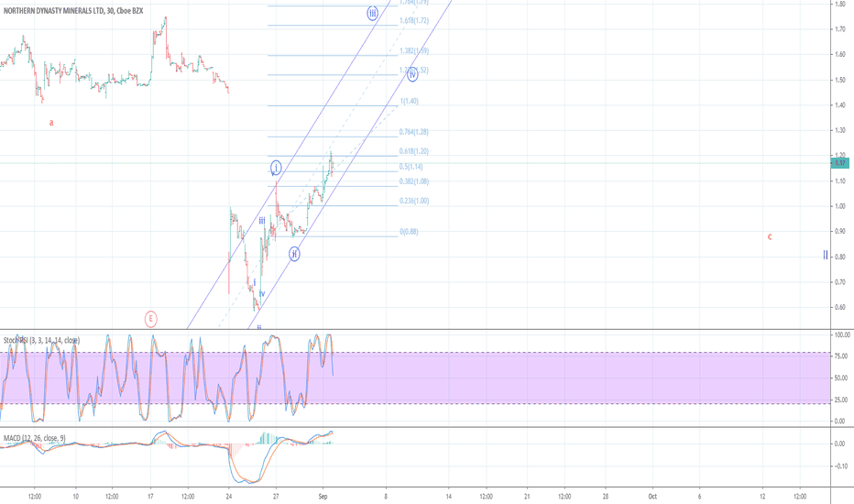Image resolution: width=854 pixels, height=504 pixels.
Task: Click the 'Oct' date on time axis
Action: click(652, 497)
